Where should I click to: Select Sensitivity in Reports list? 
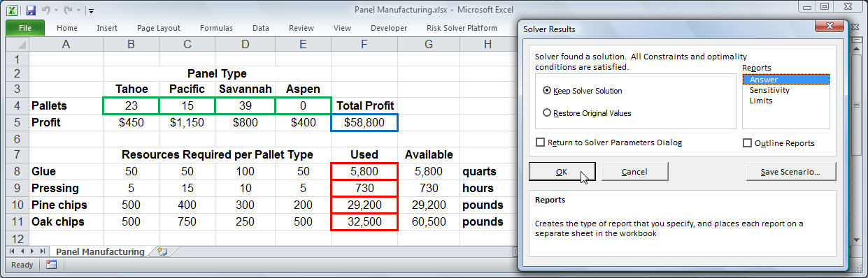786,90
